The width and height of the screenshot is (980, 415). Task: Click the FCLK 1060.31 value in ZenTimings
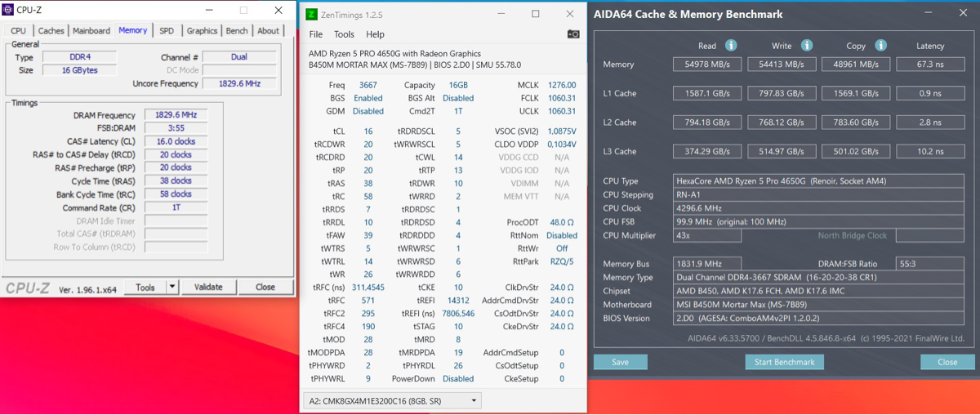point(562,98)
